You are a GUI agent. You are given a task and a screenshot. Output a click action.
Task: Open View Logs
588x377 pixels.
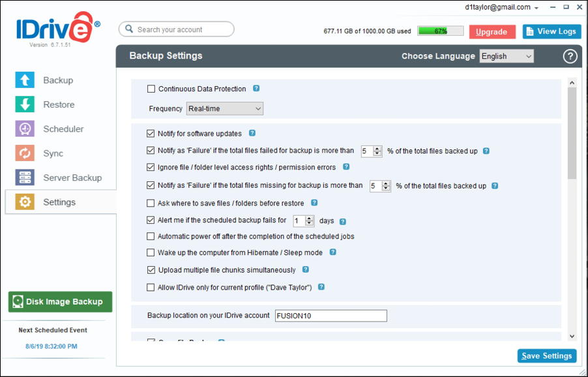pos(551,31)
